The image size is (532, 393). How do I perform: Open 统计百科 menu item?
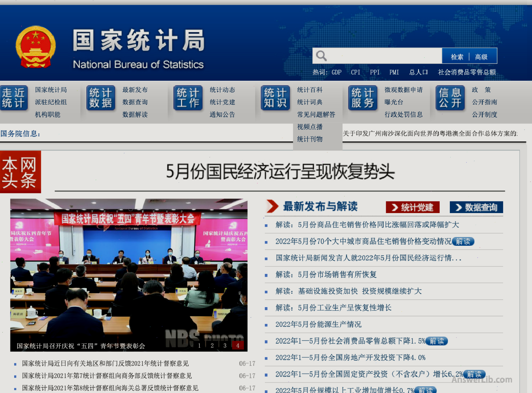click(x=310, y=90)
